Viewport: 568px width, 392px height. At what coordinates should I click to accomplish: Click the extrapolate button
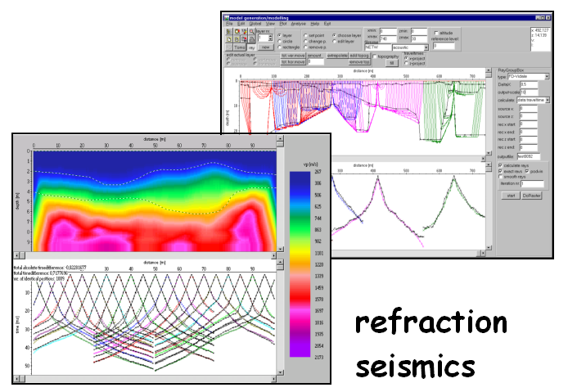(x=336, y=56)
